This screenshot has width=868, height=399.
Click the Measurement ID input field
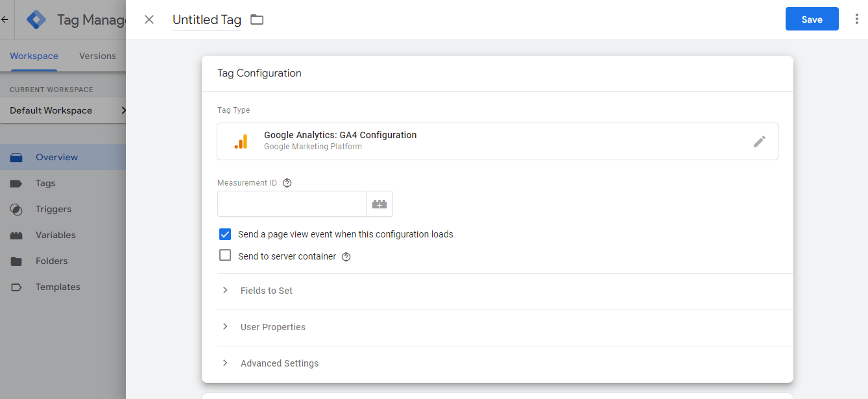coord(291,204)
